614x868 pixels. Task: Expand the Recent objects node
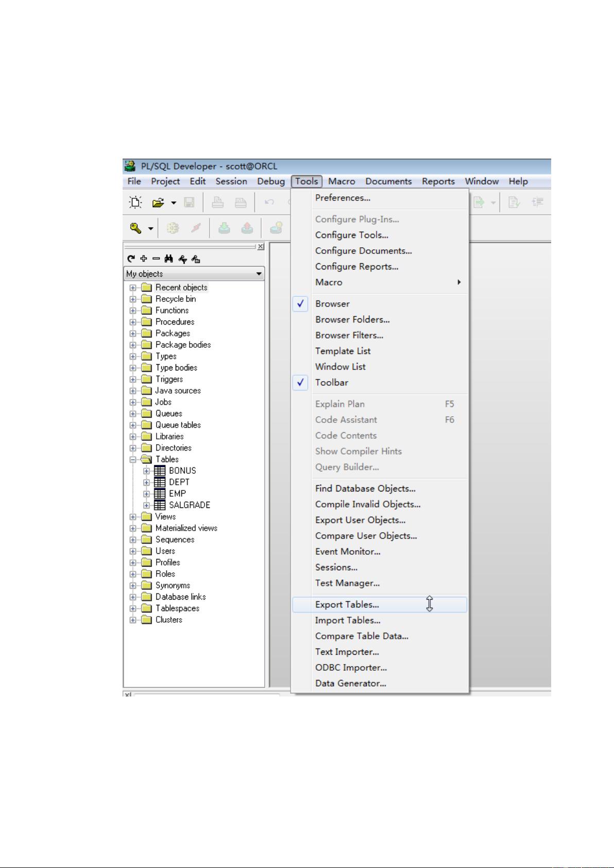tap(133, 287)
